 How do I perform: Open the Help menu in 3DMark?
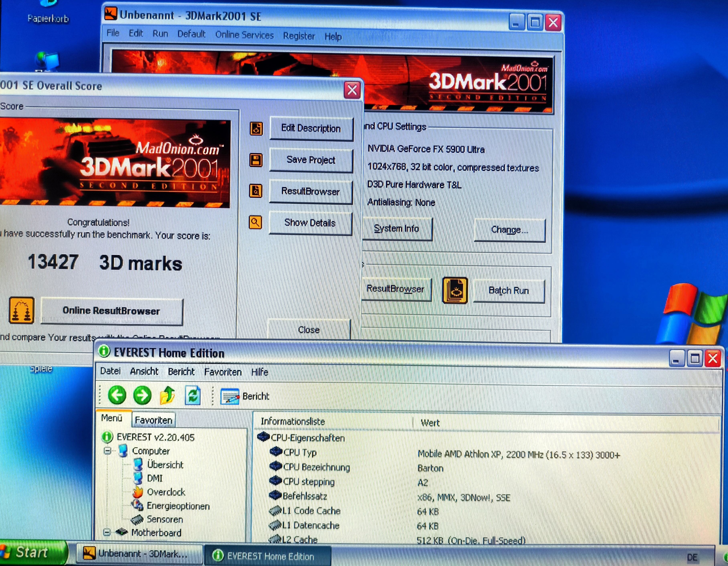point(333,36)
